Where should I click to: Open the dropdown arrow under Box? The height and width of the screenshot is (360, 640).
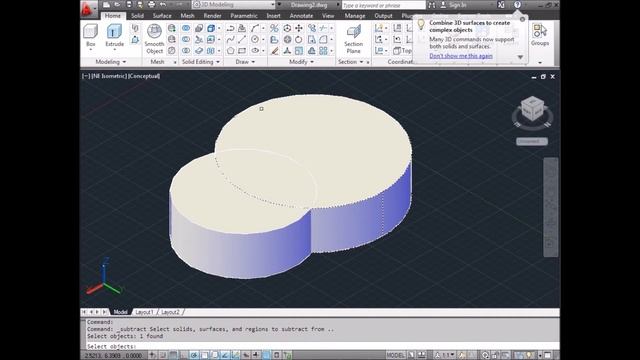point(91,49)
